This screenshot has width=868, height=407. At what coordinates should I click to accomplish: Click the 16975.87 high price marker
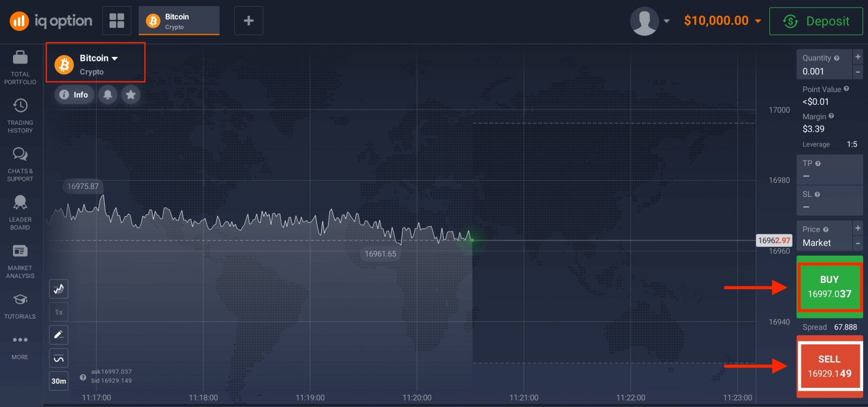point(83,186)
